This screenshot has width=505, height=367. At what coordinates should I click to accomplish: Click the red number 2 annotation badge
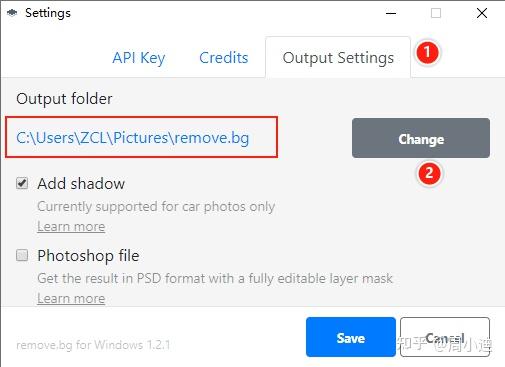pos(429,173)
